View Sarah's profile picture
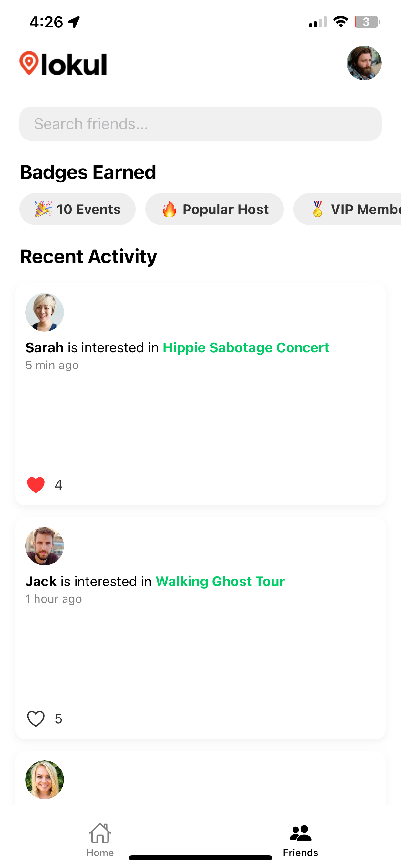Image resolution: width=401 pixels, height=868 pixels. point(45,312)
